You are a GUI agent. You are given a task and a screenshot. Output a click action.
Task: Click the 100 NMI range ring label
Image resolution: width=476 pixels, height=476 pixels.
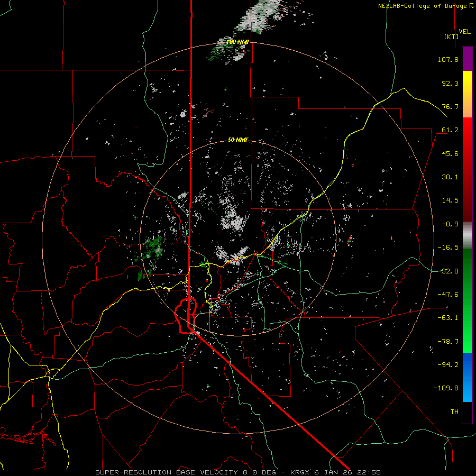(237, 42)
